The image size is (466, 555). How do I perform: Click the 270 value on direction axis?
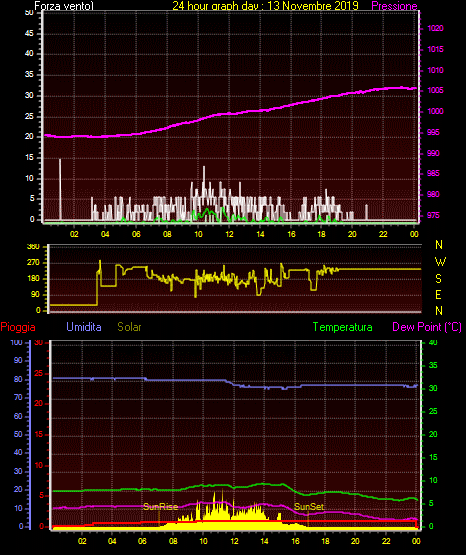(x=33, y=263)
